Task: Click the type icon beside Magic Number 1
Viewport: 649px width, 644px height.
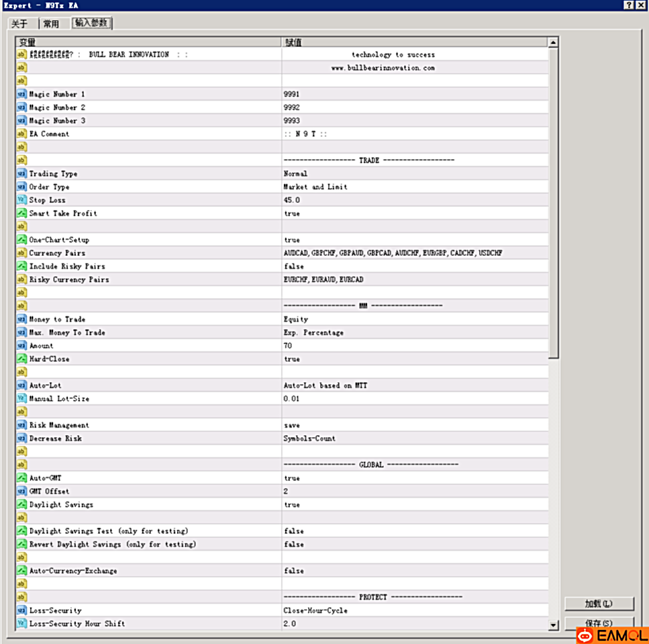Action: [x=21, y=94]
